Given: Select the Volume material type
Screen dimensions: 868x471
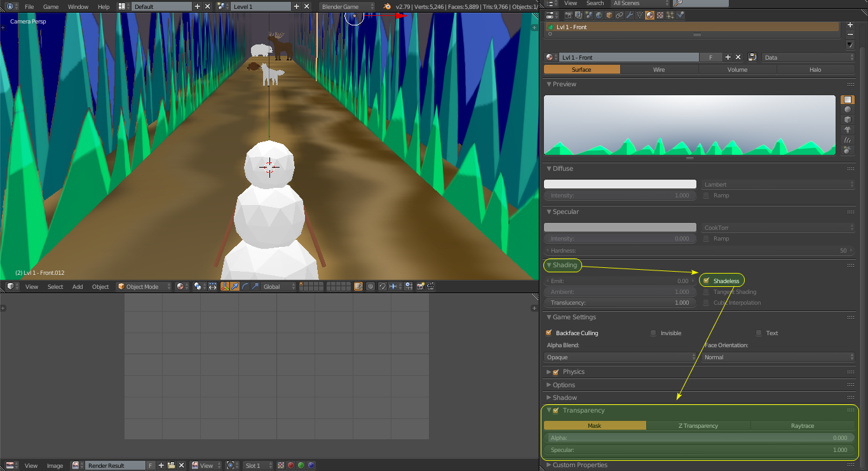Looking at the screenshot, I should [737, 70].
